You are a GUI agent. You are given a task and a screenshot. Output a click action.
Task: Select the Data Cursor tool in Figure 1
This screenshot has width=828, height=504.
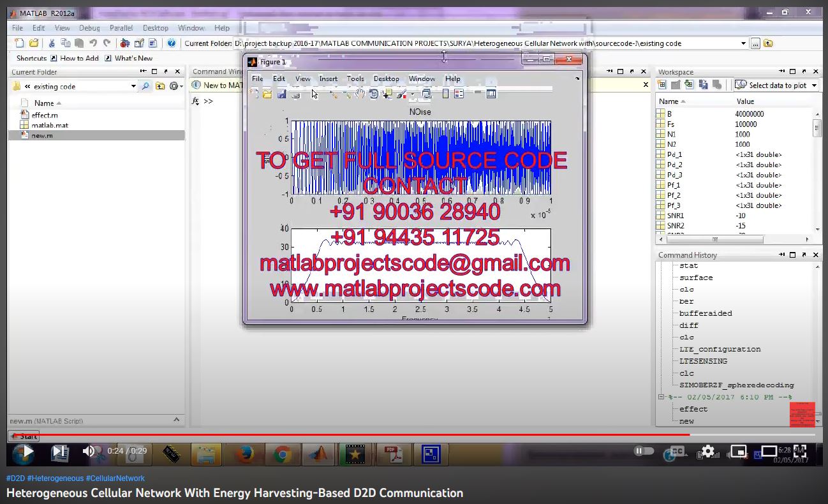click(x=387, y=94)
